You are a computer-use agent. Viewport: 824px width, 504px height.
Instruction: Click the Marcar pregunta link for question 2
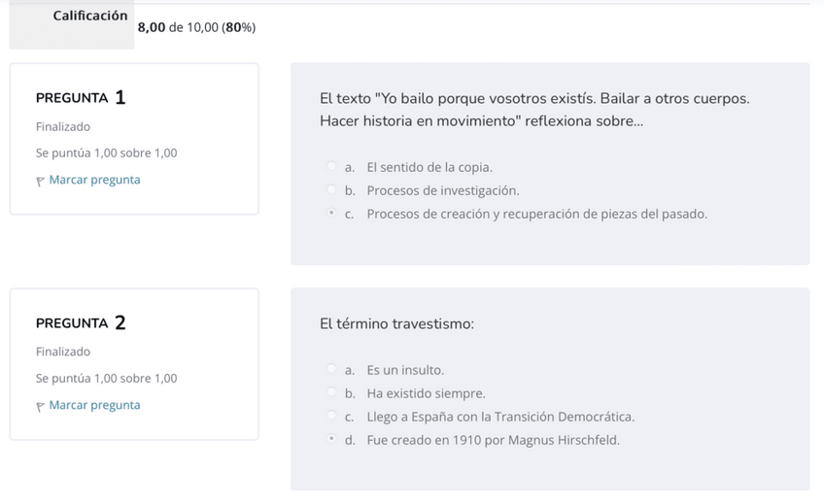pos(94,405)
